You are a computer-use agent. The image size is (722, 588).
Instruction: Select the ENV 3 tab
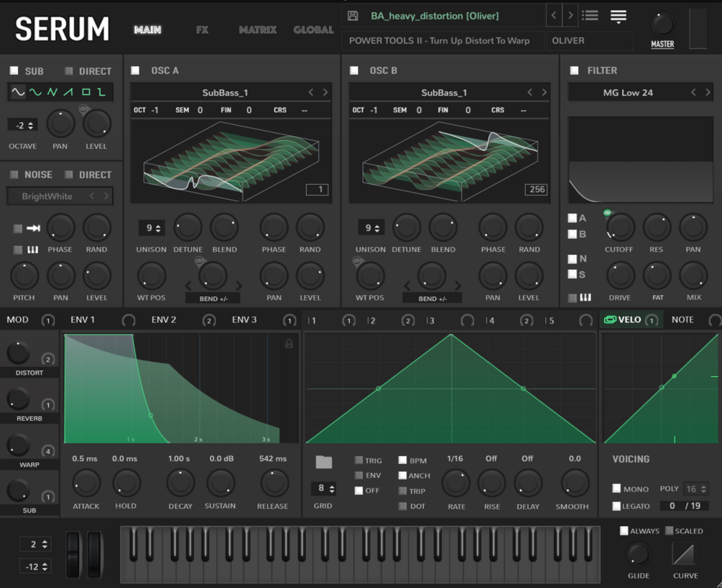tap(244, 319)
